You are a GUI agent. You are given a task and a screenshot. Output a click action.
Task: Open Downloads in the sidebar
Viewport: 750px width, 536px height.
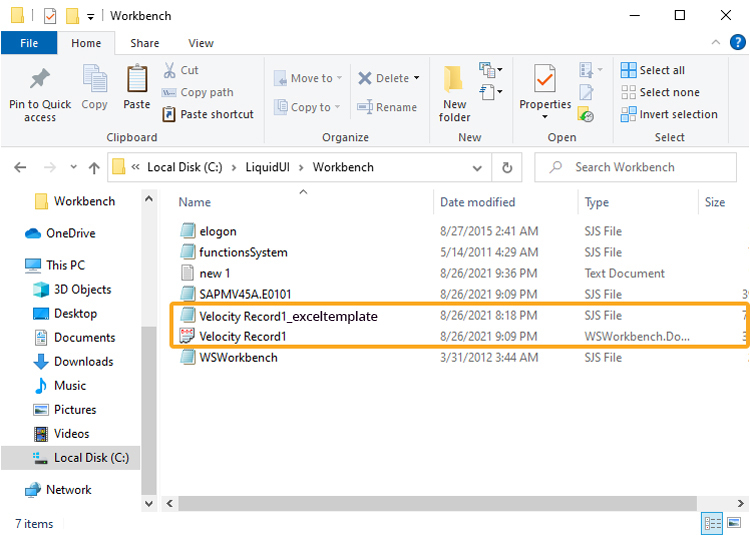coord(74,361)
